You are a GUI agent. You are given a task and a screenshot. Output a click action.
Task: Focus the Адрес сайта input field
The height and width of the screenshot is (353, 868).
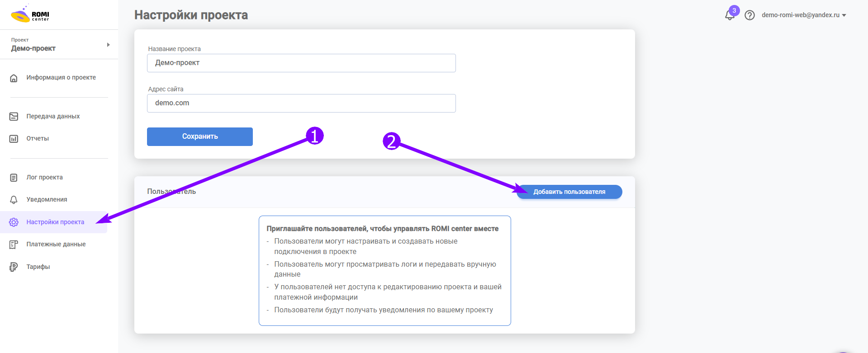[x=301, y=103]
